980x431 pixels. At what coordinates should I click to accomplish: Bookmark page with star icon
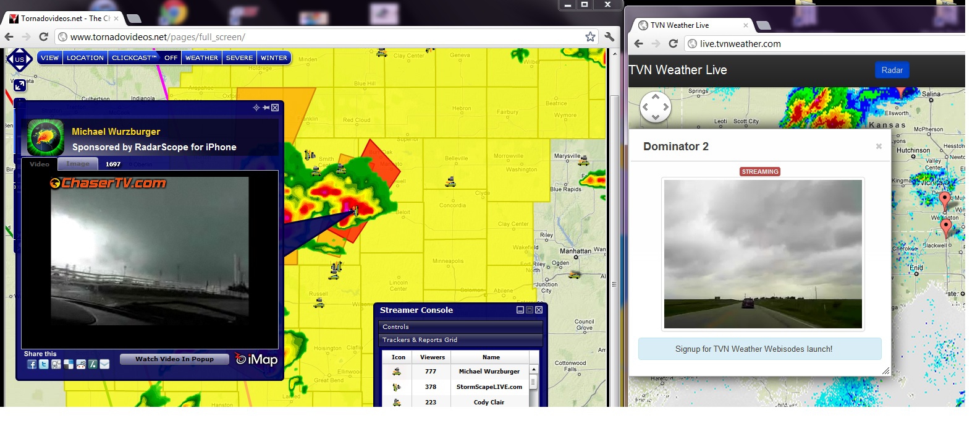(x=590, y=36)
